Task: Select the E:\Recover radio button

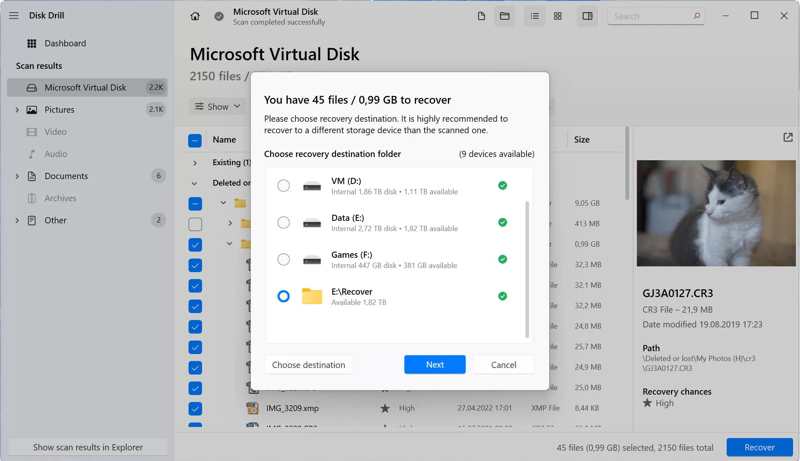Action: (283, 296)
